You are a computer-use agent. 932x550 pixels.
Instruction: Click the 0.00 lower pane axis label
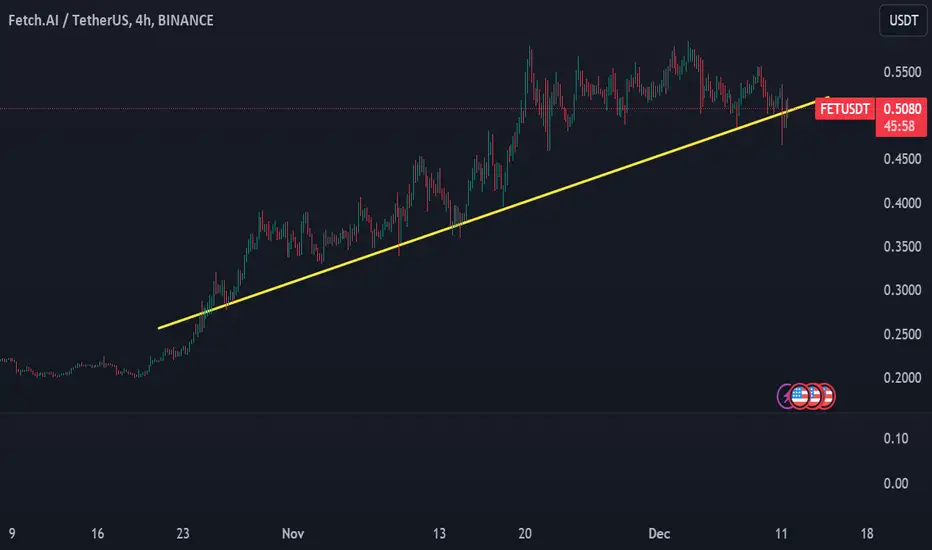click(896, 483)
